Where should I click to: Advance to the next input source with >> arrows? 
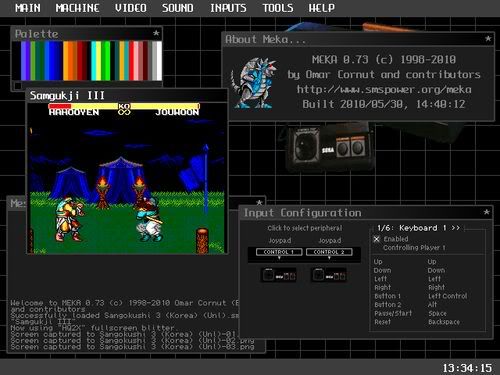tap(456, 228)
